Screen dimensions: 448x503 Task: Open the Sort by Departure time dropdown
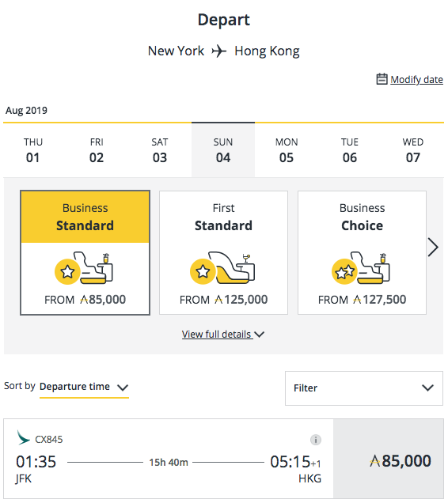point(84,387)
